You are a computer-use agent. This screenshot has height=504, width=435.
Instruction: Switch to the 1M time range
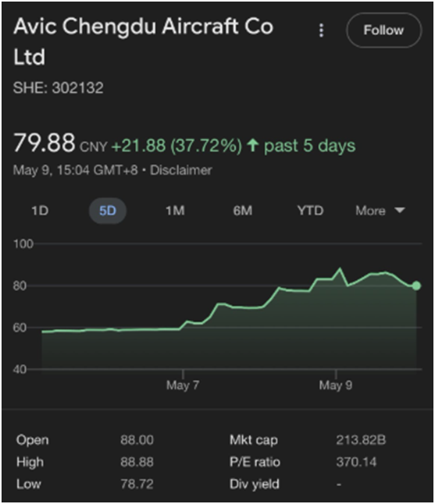click(175, 211)
